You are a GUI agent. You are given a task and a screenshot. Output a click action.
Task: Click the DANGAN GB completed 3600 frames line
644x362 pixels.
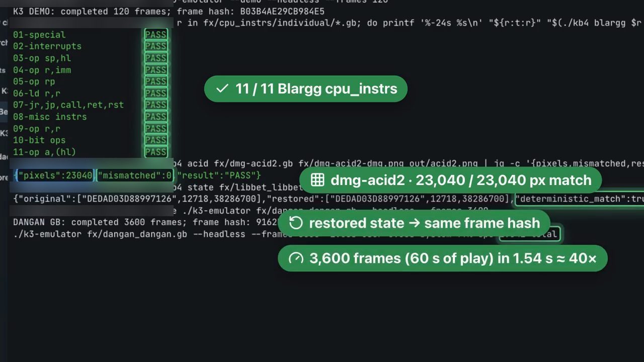(x=145, y=222)
